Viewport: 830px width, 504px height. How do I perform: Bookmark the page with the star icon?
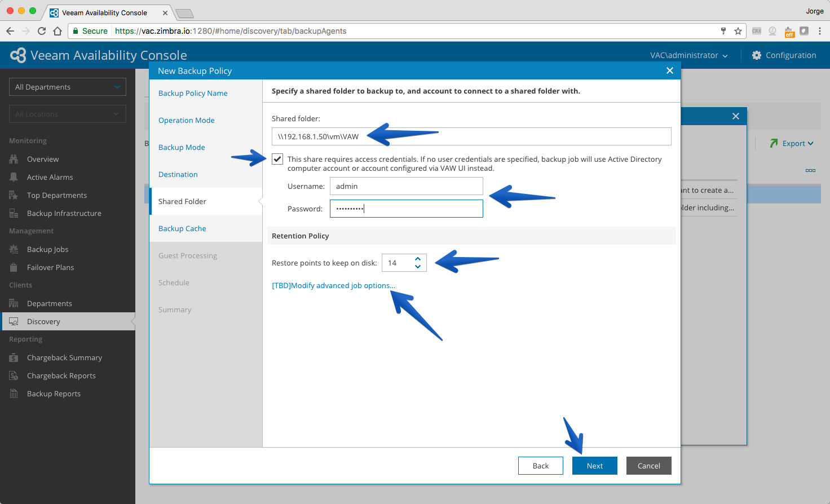(738, 31)
